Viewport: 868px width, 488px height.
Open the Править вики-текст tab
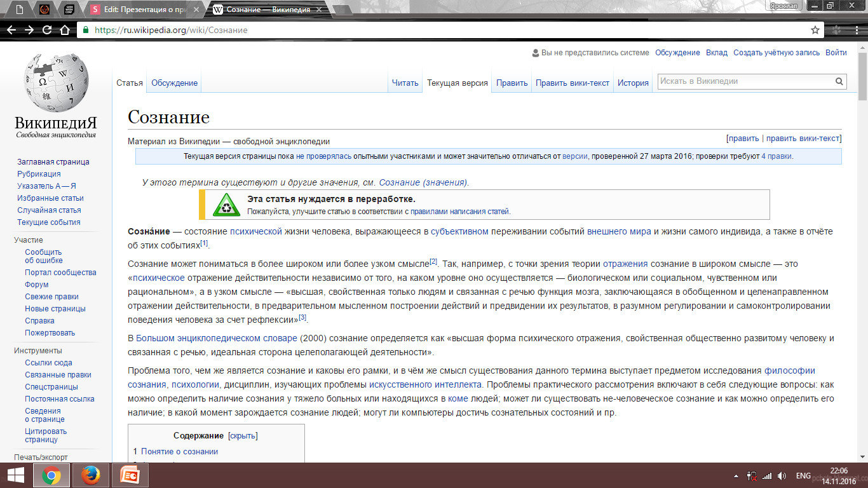point(573,83)
